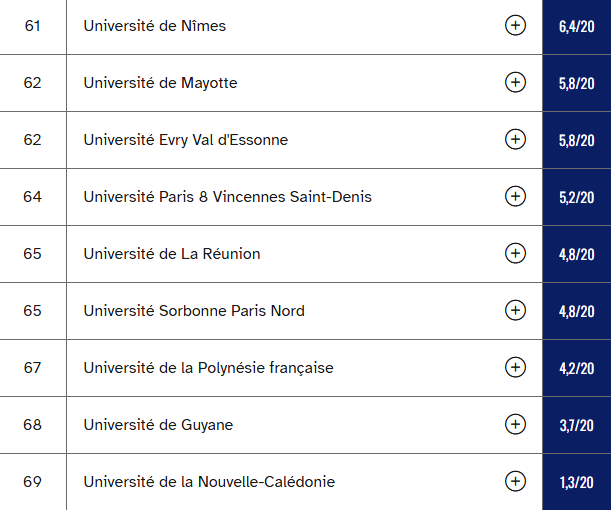
Task: Open plus icon for Université Evry Val d'Essonne
Action: 515,139
